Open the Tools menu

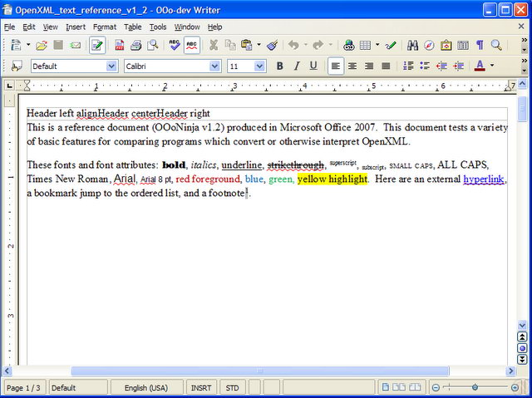tap(158, 27)
